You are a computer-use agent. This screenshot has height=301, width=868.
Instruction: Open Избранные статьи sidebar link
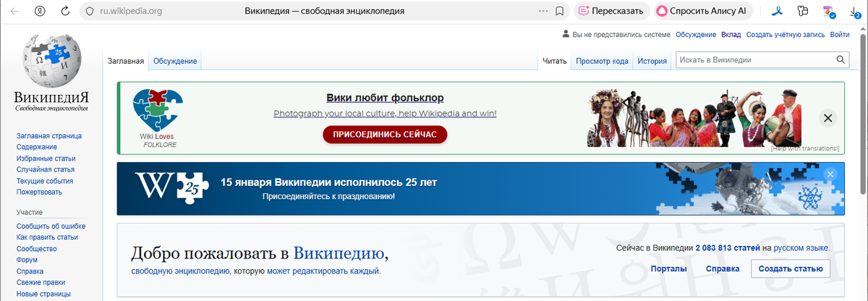(46, 158)
